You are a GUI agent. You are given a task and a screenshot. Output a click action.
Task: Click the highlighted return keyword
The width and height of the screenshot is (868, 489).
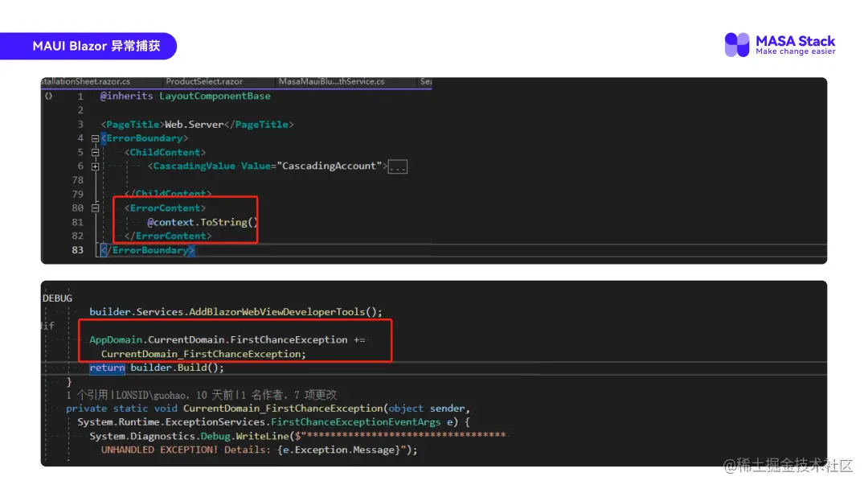pyautogui.click(x=107, y=368)
